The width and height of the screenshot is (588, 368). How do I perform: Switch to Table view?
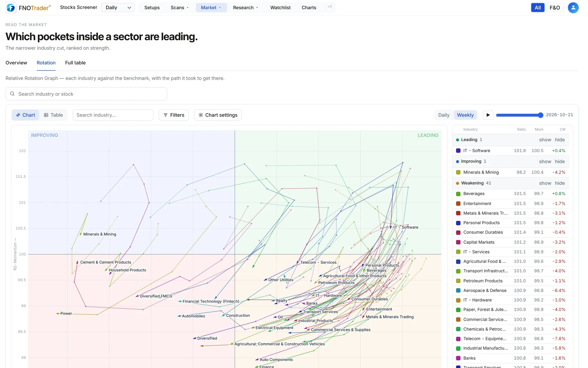click(54, 115)
